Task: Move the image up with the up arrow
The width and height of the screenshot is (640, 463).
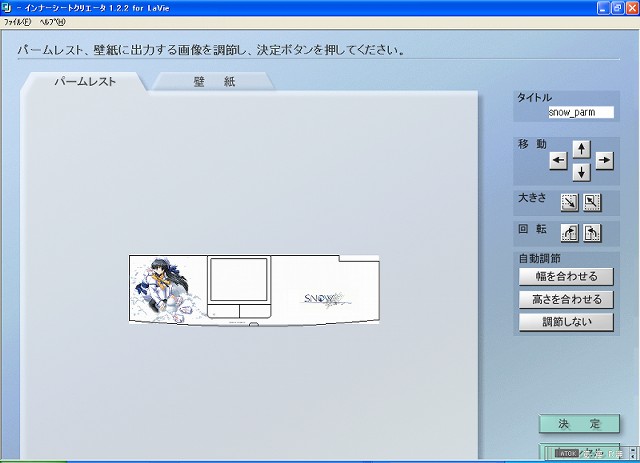Action: [581, 149]
